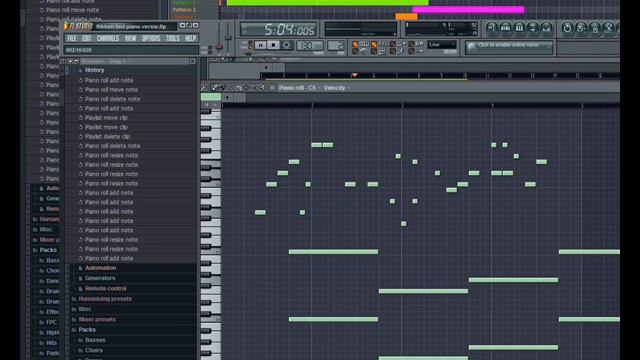Click the orange playhead marker on timeline
Viewport: 640px width, 360px height.
(x=354, y=75)
